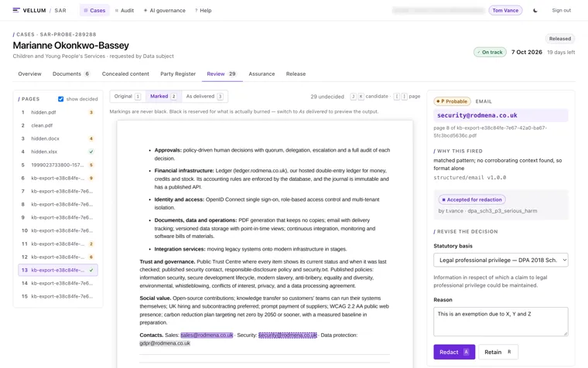Viewport: 588px width, 368px height.
Task: Click the On track status badge
Action: [x=490, y=52]
